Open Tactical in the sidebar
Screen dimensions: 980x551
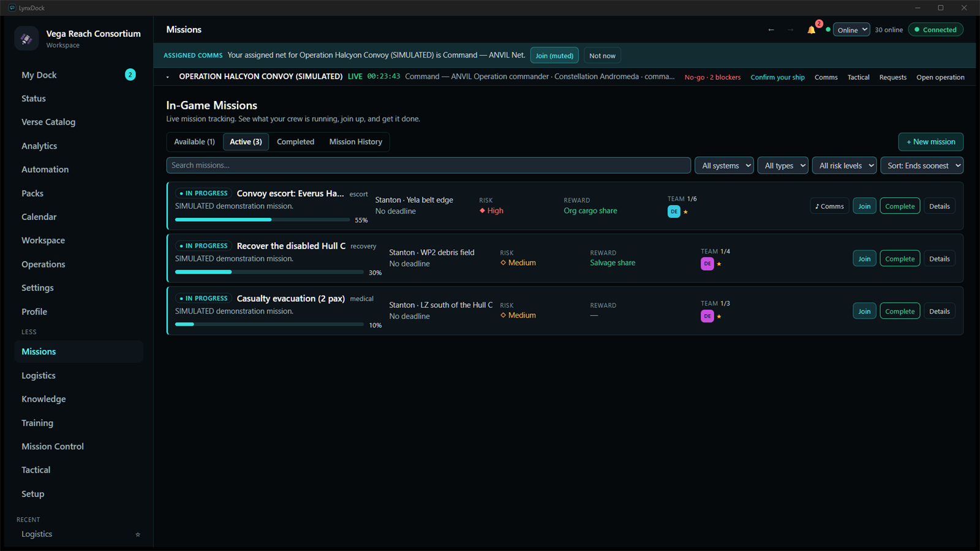click(78, 470)
